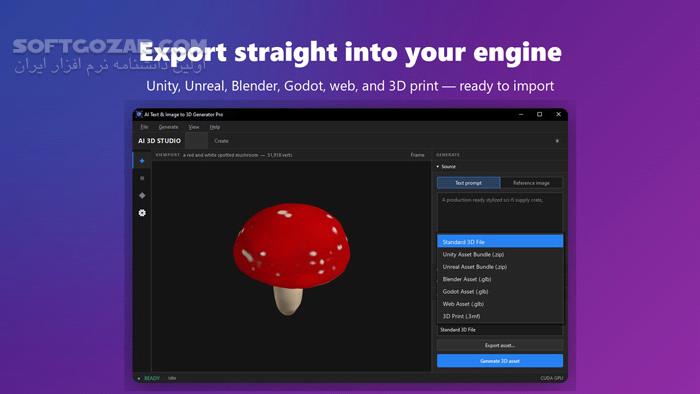Choose Blender Asset (.glb)
The width and height of the screenshot is (700, 394).
tap(500, 279)
